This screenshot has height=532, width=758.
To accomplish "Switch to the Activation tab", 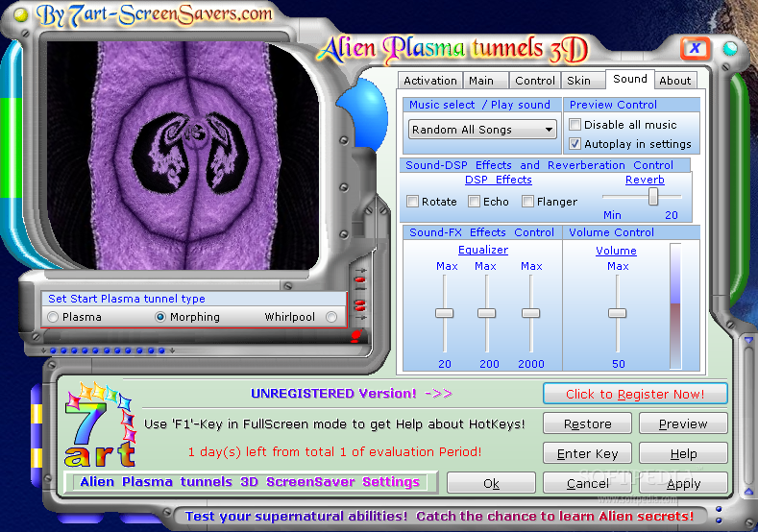I will pos(429,81).
